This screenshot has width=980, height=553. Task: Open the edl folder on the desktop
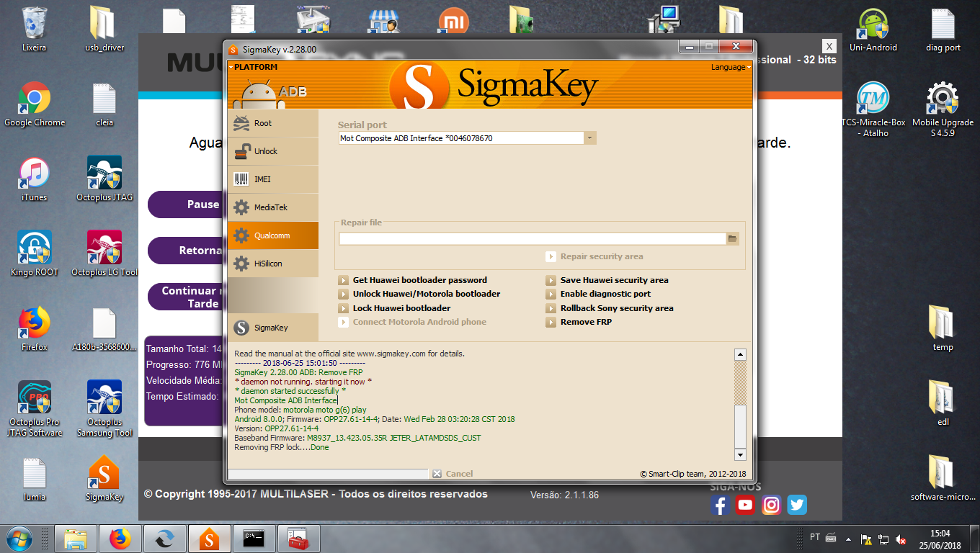coord(943,404)
